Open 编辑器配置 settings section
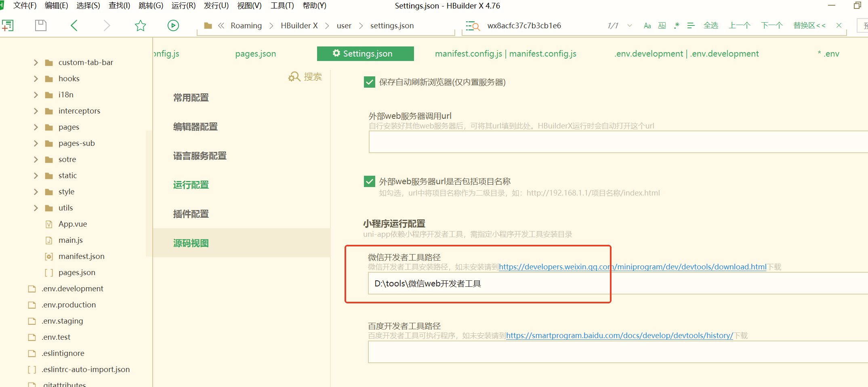868x387 pixels. click(x=195, y=127)
